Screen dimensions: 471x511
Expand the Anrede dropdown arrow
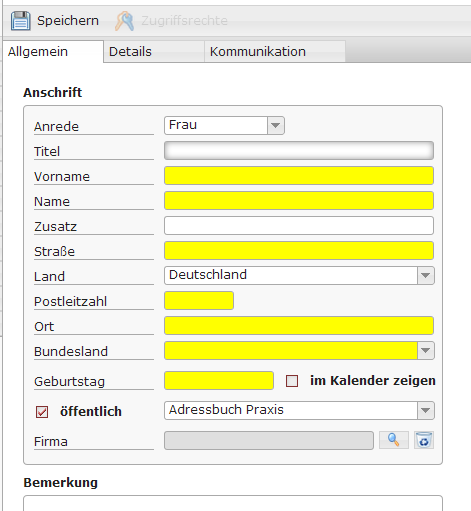[276, 126]
